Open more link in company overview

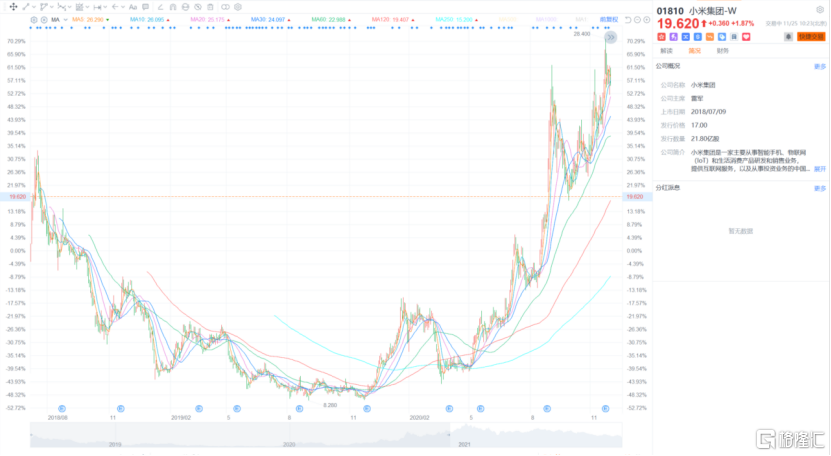tap(820, 66)
